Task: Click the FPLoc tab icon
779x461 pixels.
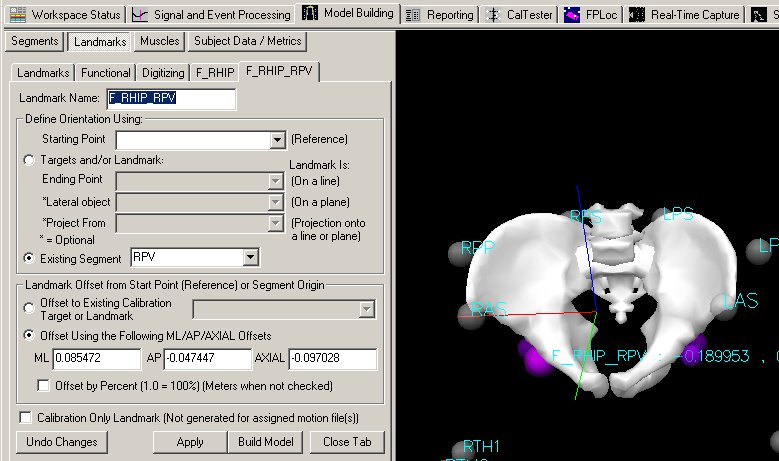Action: pyautogui.click(x=572, y=15)
